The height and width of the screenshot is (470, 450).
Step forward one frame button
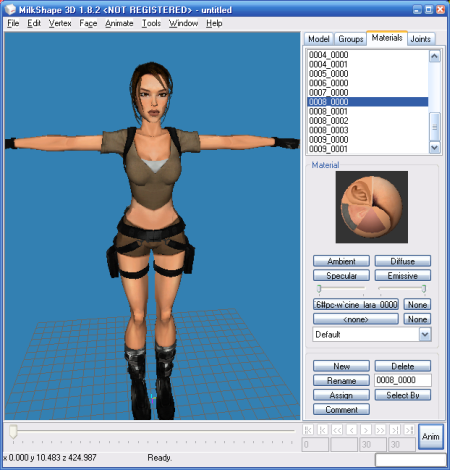pyautogui.click(x=366, y=430)
